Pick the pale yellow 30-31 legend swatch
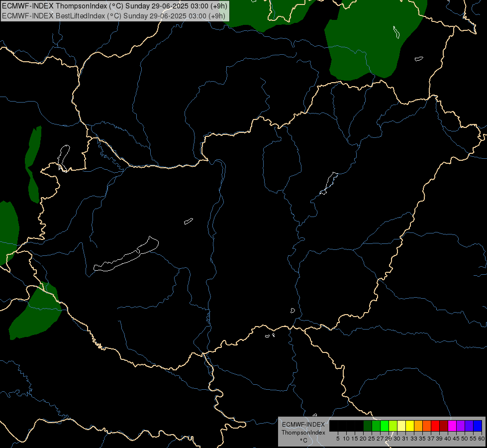The image size is (487, 448). point(401,426)
